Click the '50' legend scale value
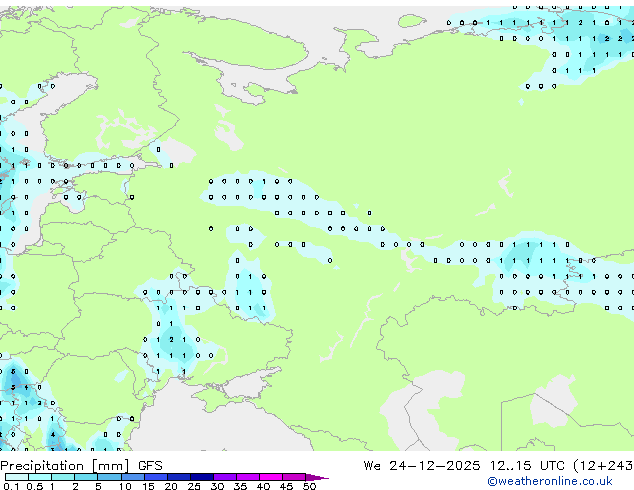634x490 pixels. pyautogui.click(x=309, y=486)
